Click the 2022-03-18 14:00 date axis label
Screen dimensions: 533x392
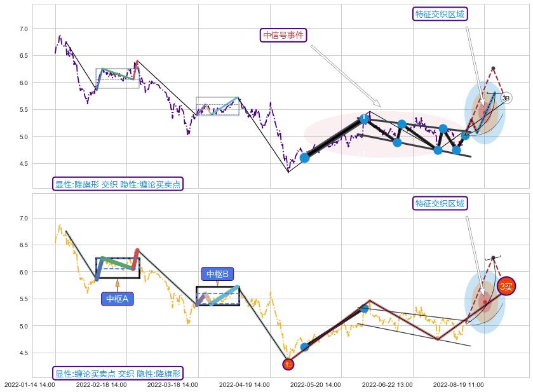[173, 385]
